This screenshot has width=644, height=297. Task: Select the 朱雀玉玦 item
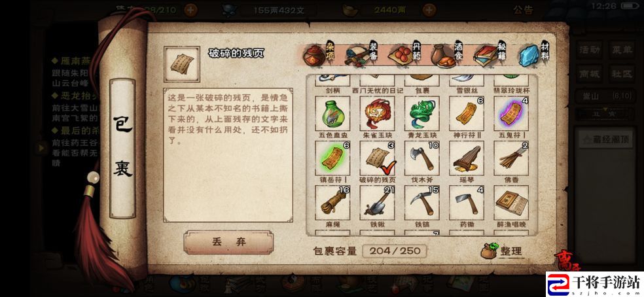point(377,113)
